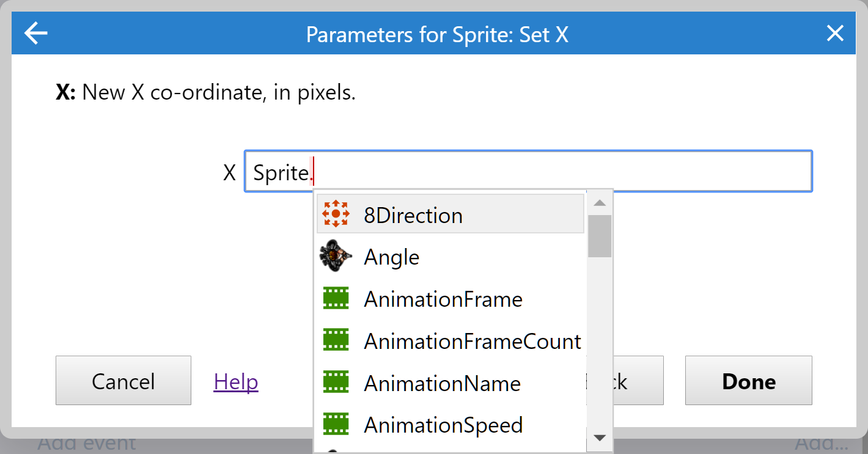Image resolution: width=868 pixels, height=454 pixels.
Task: Click the Cancel button
Action: 123,380
